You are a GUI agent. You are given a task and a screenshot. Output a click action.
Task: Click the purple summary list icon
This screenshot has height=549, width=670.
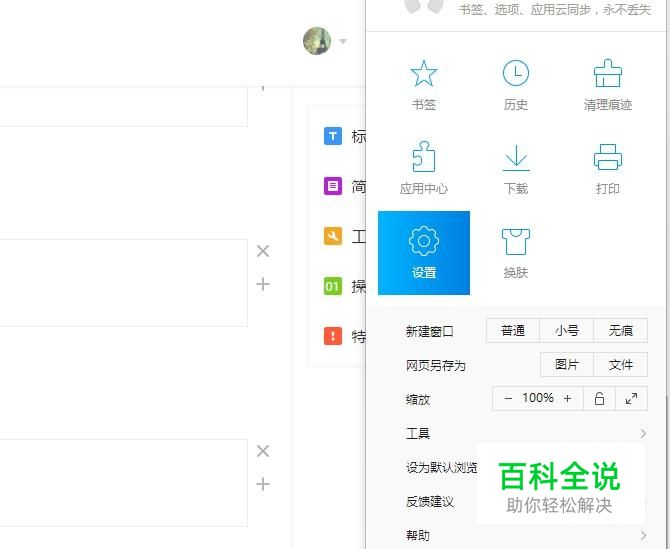tap(333, 186)
